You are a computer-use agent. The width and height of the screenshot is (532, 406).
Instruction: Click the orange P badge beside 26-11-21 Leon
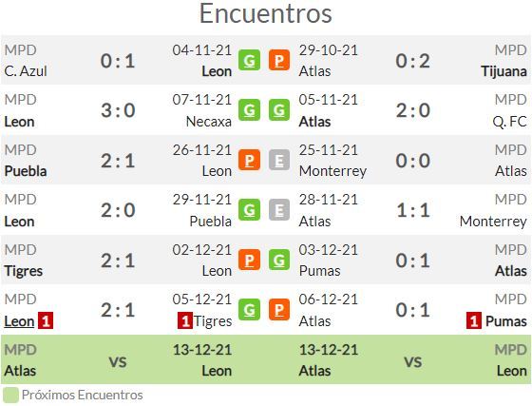point(249,160)
